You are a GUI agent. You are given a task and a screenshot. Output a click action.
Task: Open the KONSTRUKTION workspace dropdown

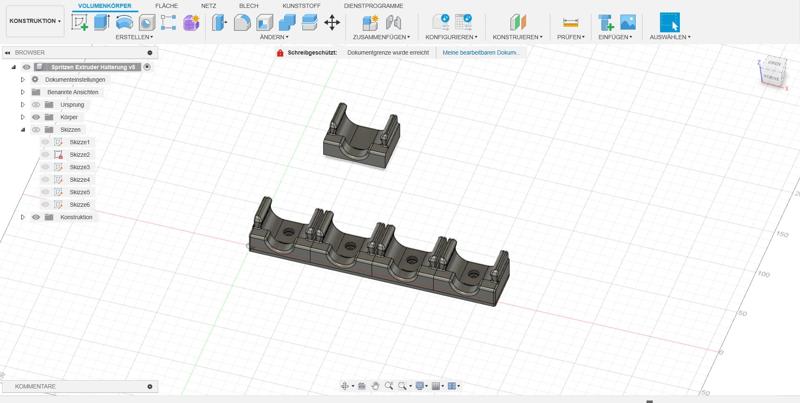[35, 21]
